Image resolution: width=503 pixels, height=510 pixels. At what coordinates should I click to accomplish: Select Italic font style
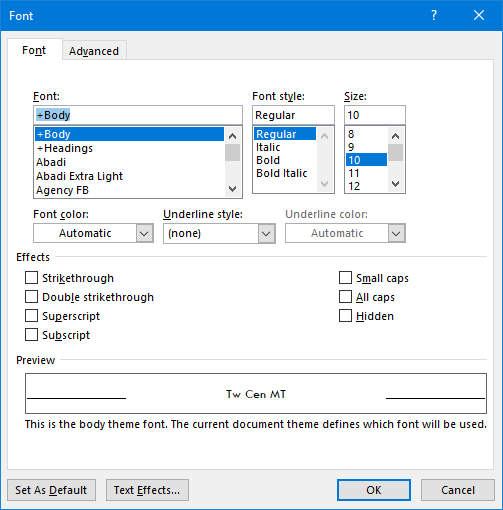[x=285, y=147]
